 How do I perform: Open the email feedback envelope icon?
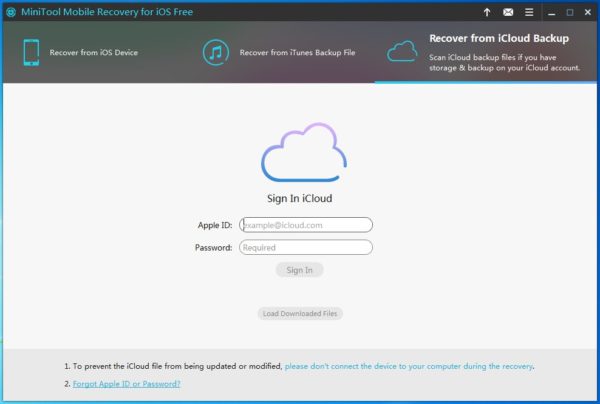(508, 12)
